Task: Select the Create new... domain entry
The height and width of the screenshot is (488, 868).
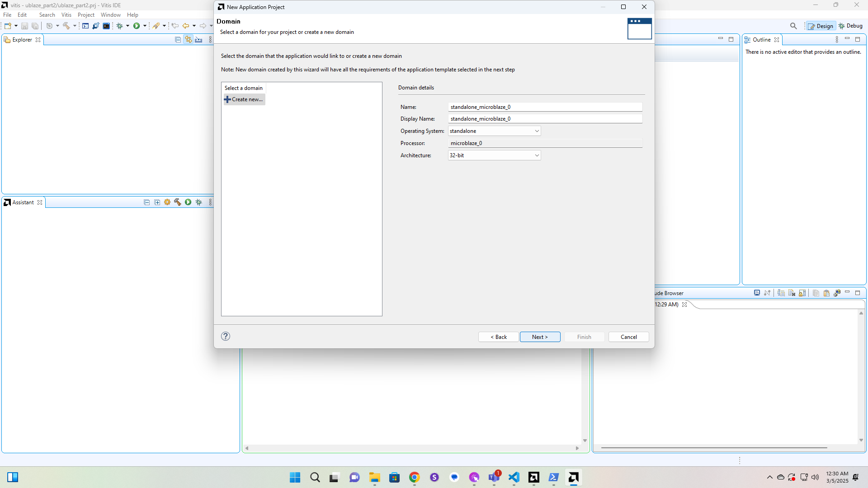Action: [244, 99]
